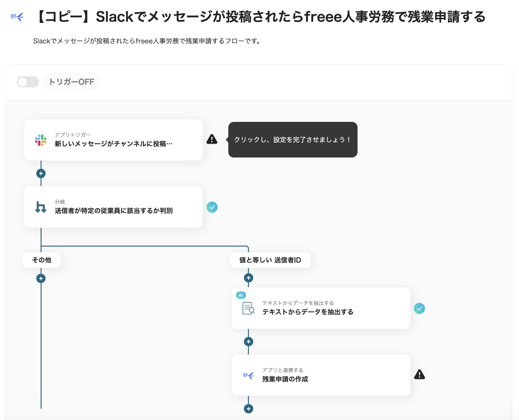Click the blue checkmark on テキストからデータを抽出する
519x420 pixels.
(x=420, y=309)
